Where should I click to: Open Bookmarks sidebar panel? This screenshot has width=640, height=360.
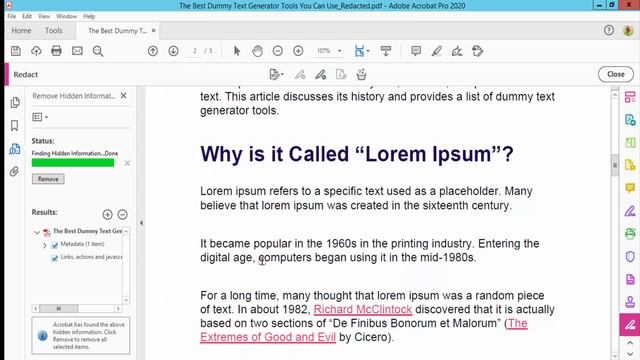pyautogui.click(x=15, y=125)
